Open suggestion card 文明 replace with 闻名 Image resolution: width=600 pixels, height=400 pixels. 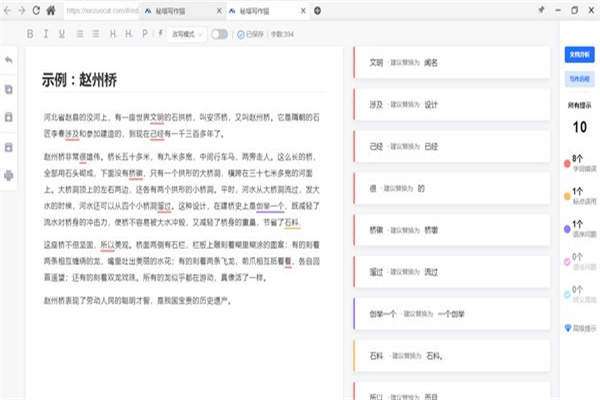[452, 63]
